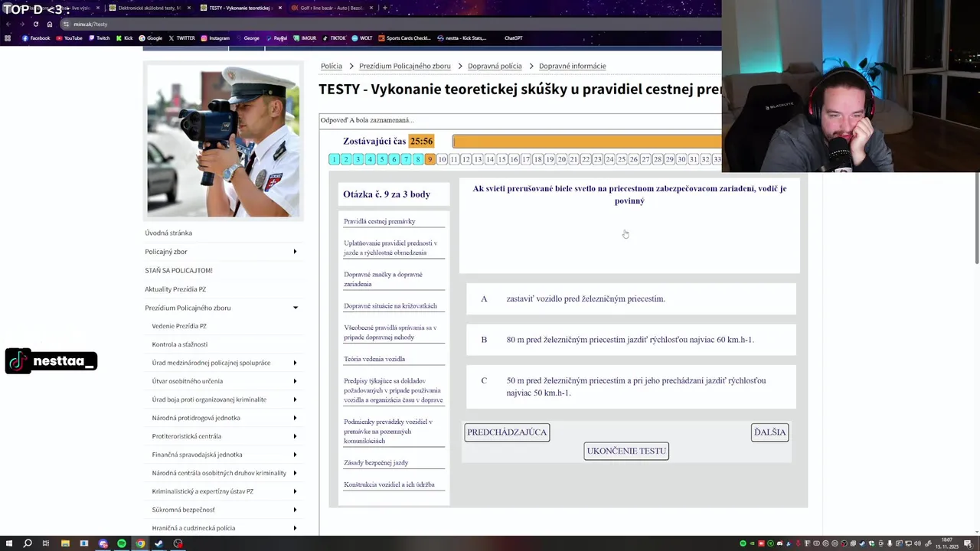Open YouTube bookmark
This screenshot has height=551, width=980.
(x=69, y=38)
